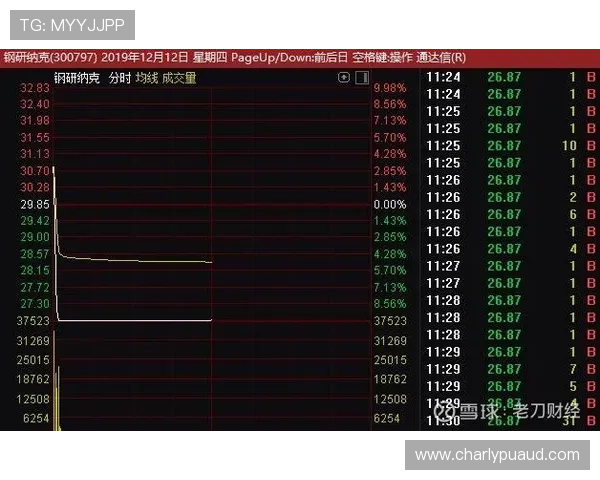This screenshot has width=600, height=480.
Task: Click the 0.00% baseline percentage label
Action: pos(389,204)
